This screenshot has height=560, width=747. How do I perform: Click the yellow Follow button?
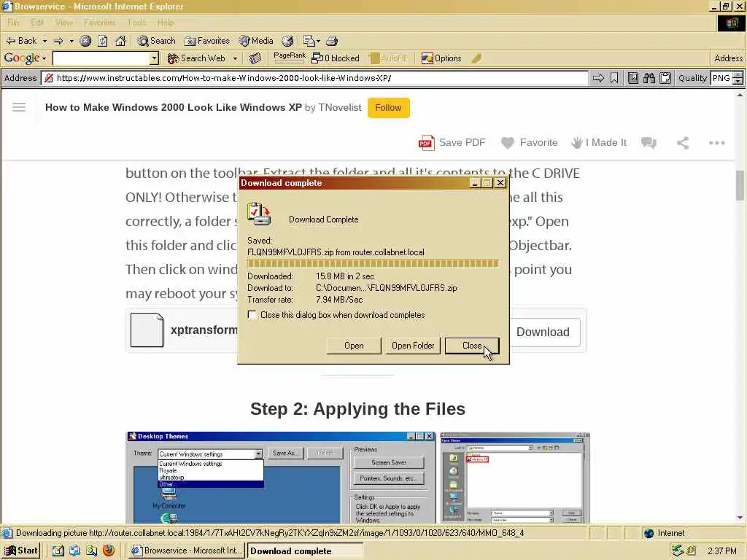pyautogui.click(x=388, y=108)
